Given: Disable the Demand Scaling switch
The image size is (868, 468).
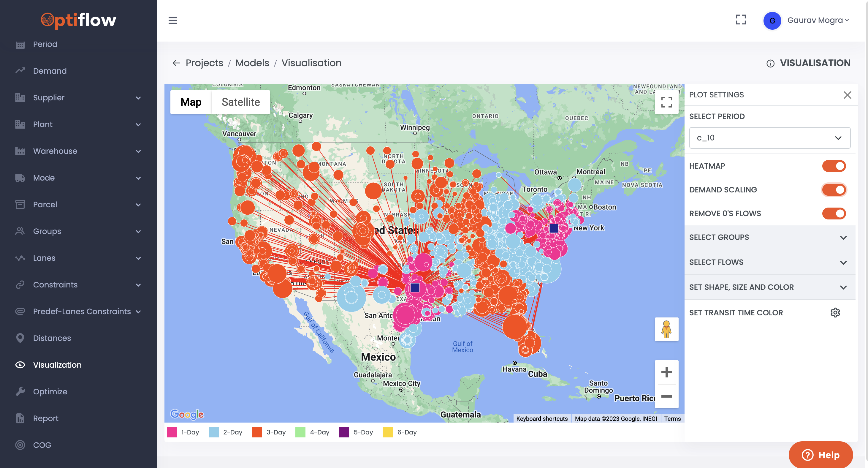Looking at the screenshot, I should coord(834,190).
